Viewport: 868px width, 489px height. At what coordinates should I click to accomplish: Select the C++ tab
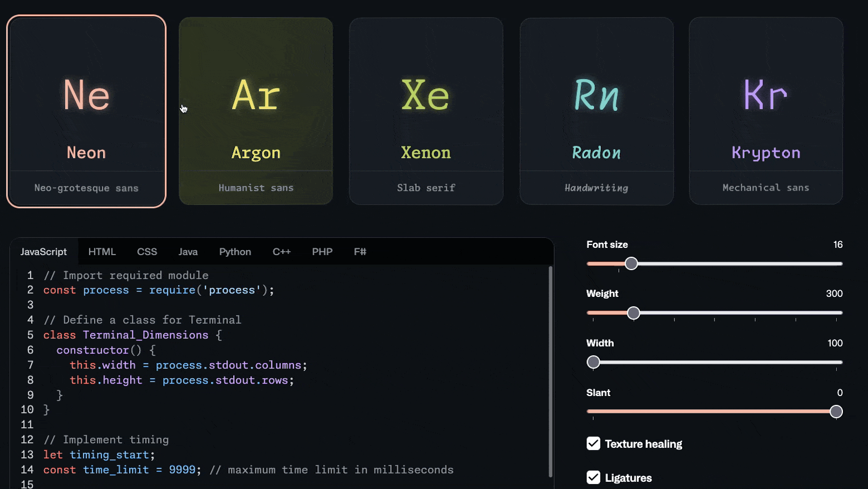(x=282, y=252)
